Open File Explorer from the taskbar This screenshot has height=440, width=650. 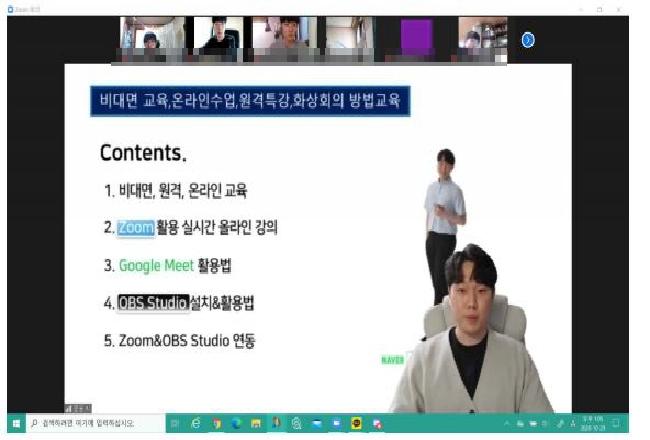pyautogui.click(x=256, y=423)
